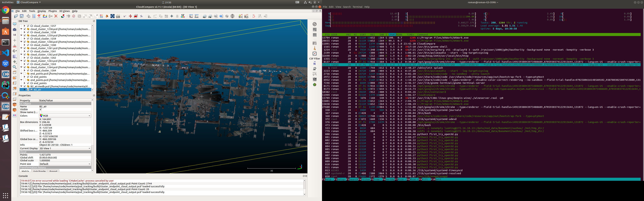Image resolution: width=644 pixels, height=201 pixels.
Task: Click the magnifier zoom icon in left toolbar
Action: pyautogui.click(x=14, y=67)
